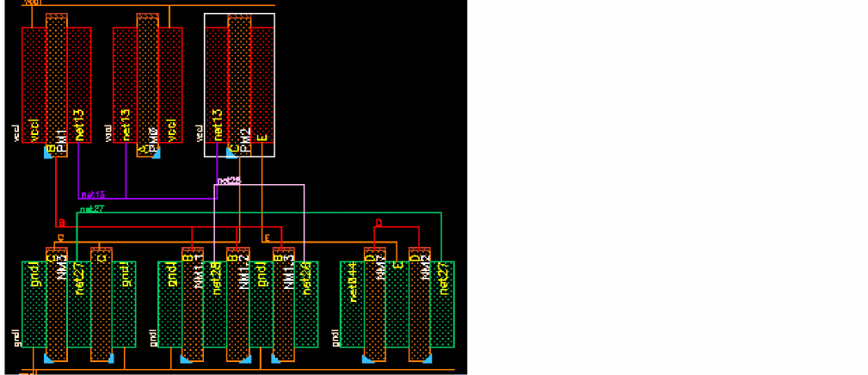Click the purple net13 wire label
The image size is (868, 375).
[92, 194]
